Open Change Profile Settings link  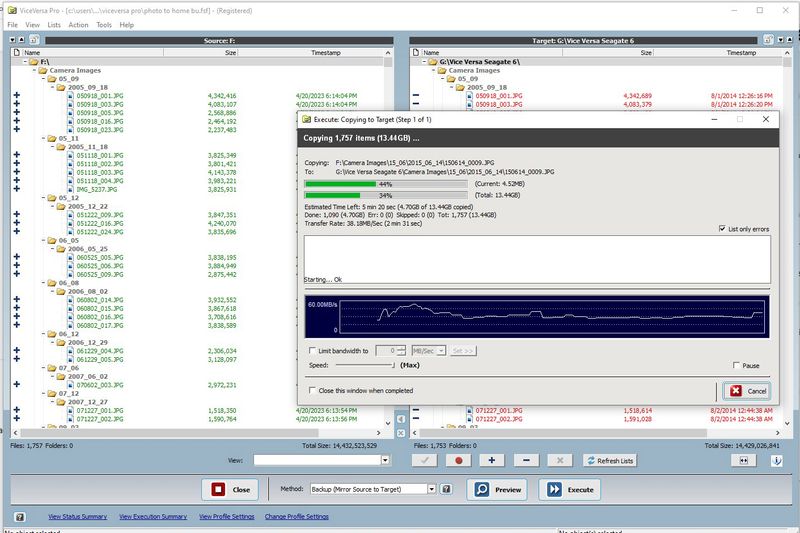click(296, 517)
